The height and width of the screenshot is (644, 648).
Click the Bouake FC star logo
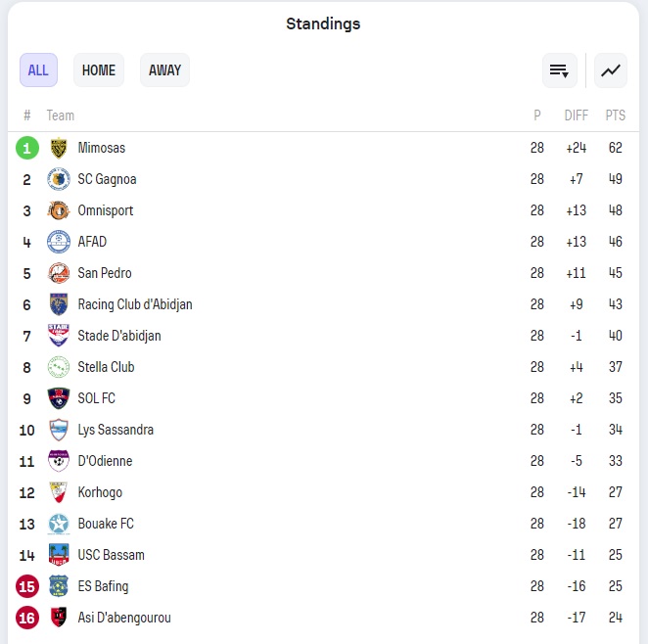click(x=59, y=524)
